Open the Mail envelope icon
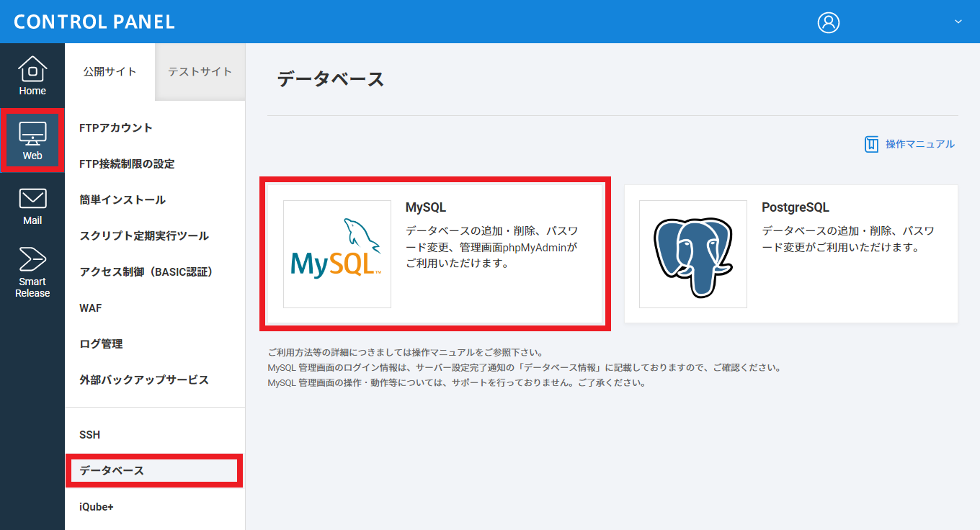The height and width of the screenshot is (530, 980). click(x=32, y=199)
